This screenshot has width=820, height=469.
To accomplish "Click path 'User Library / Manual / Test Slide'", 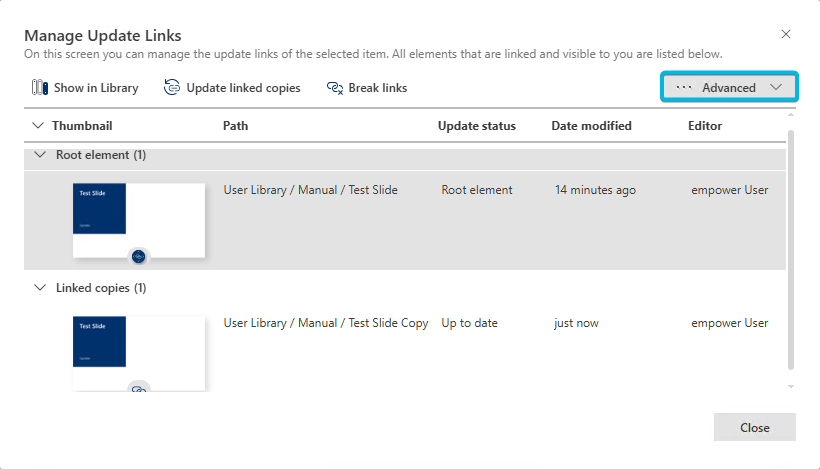I will pos(311,190).
